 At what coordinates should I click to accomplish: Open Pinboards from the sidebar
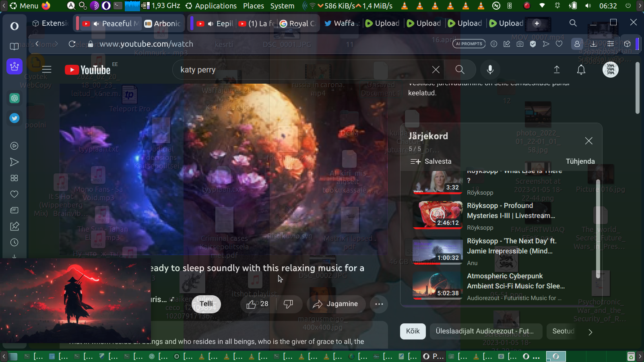(x=14, y=226)
